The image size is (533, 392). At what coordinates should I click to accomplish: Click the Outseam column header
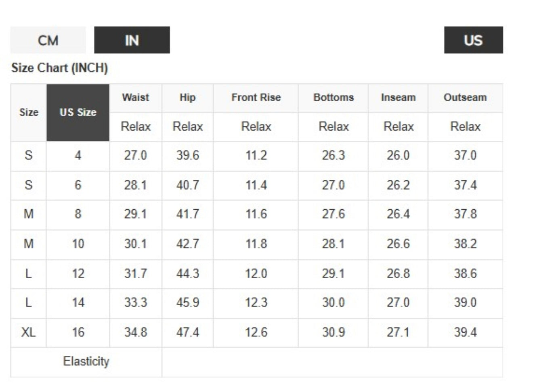[x=465, y=98]
